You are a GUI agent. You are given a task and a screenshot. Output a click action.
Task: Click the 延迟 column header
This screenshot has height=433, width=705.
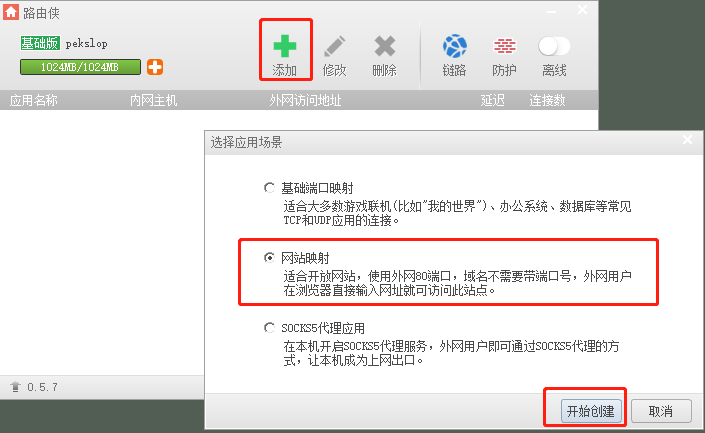[x=493, y=100]
